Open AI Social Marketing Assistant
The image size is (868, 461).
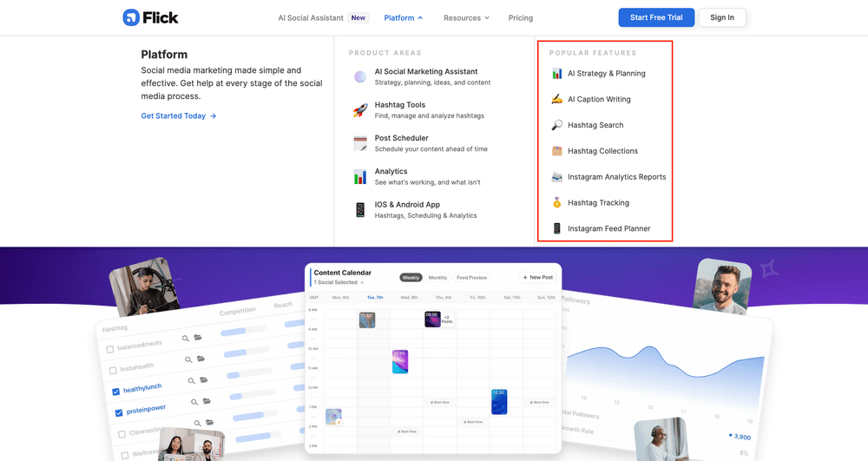(x=426, y=71)
